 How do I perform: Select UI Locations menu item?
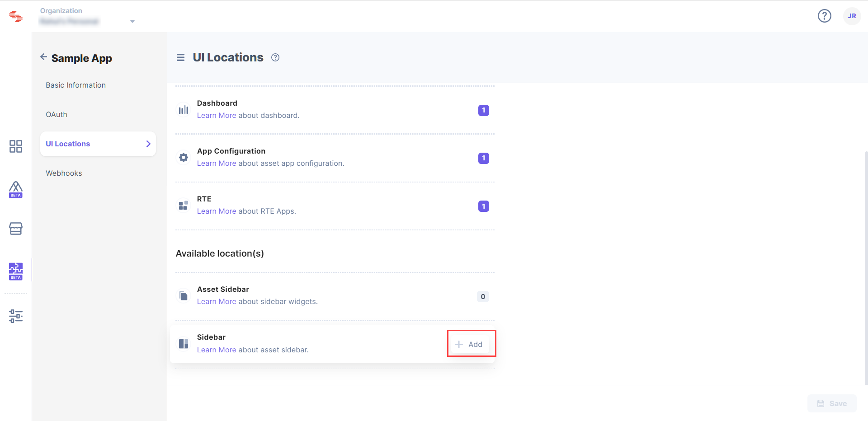98,144
